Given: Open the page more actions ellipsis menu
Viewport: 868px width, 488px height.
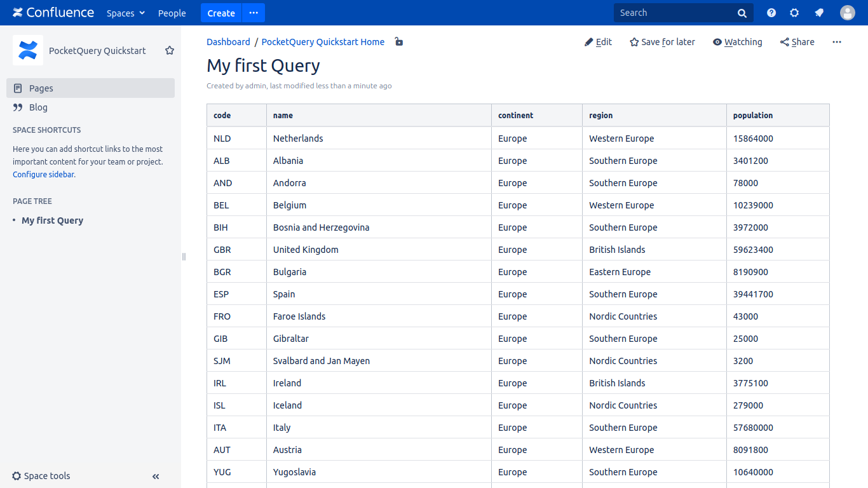Looking at the screenshot, I should click(836, 42).
